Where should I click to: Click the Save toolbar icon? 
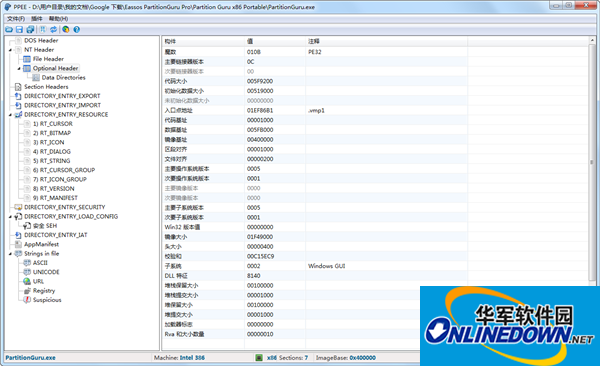click(x=20, y=29)
